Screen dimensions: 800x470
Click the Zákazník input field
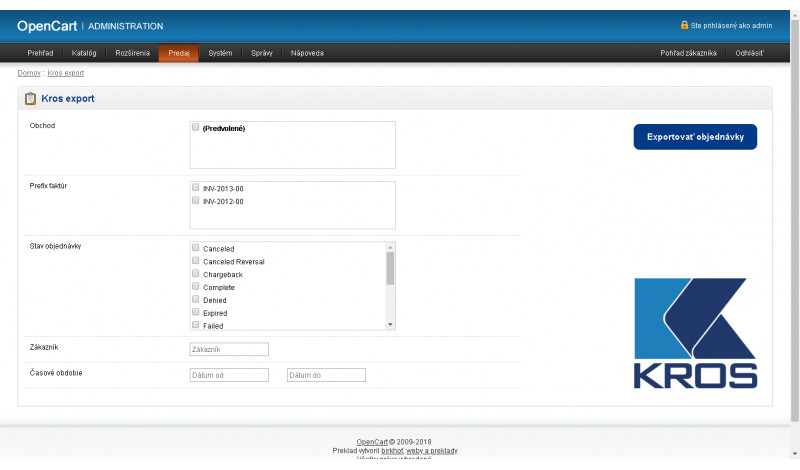pyautogui.click(x=229, y=349)
